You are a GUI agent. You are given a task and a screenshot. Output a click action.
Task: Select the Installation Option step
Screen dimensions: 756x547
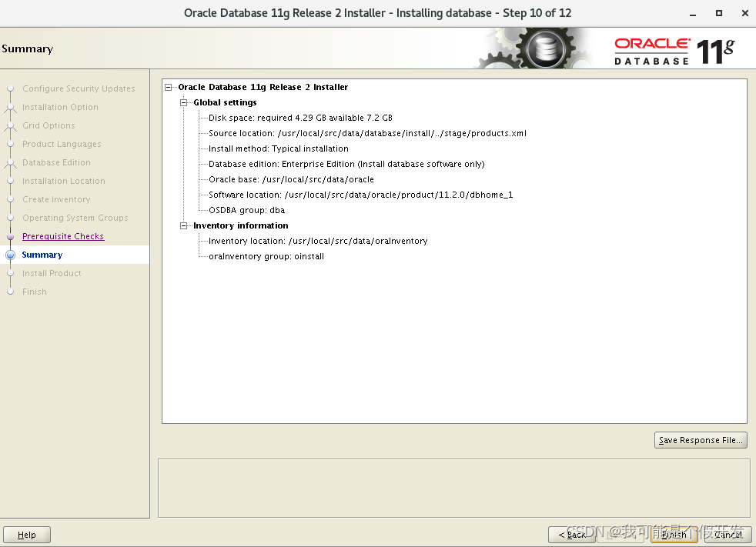[60, 107]
